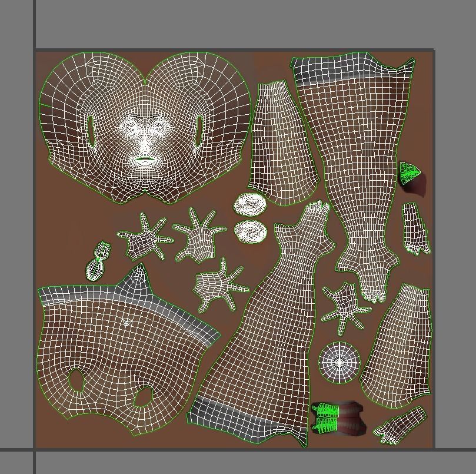This screenshot has height=474, width=476.
Task: Click the circular radial-spoke UV shell
Action: 339,362
